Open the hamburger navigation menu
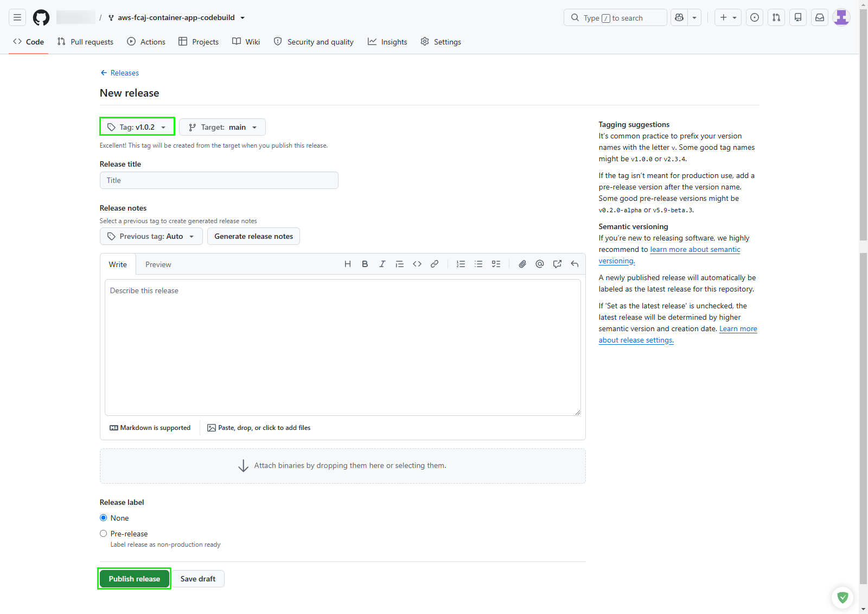This screenshot has width=868, height=614. 17,17
